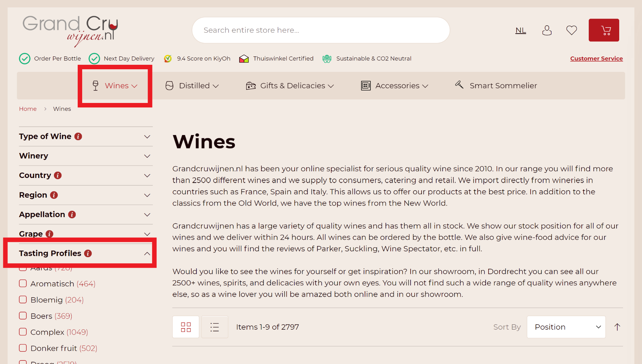Image resolution: width=642 pixels, height=364 pixels.
Task: Check the Aromatisch filter
Action: (x=23, y=284)
